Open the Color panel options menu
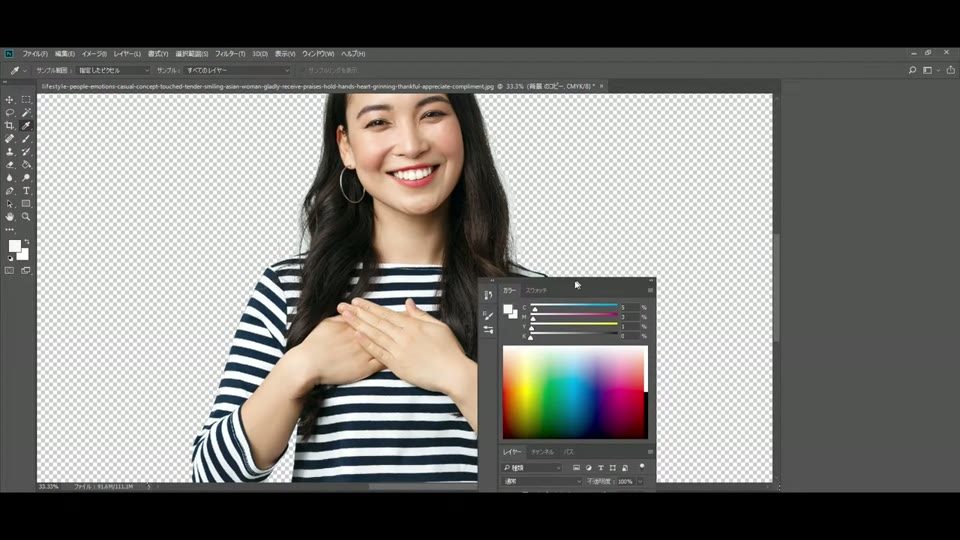This screenshot has height=540, width=960. [x=650, y=290]
